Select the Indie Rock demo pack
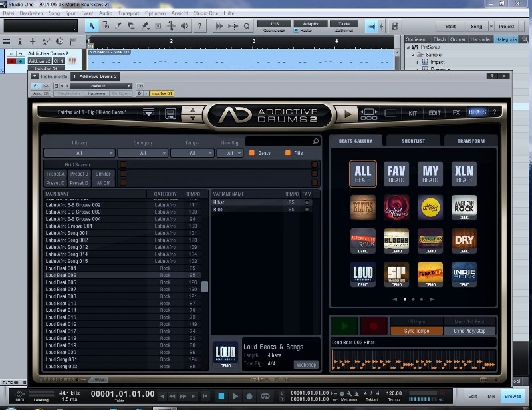 pos(464,274)
